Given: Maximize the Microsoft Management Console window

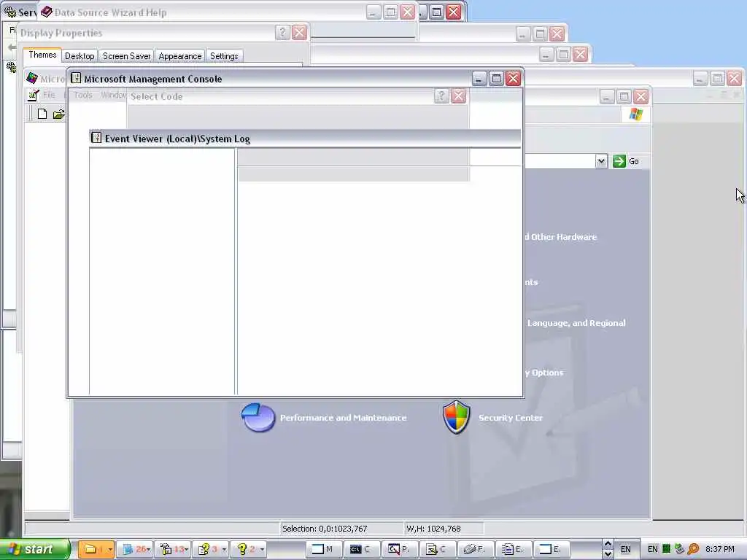Looking at the screenshot, I should [496, 78].
